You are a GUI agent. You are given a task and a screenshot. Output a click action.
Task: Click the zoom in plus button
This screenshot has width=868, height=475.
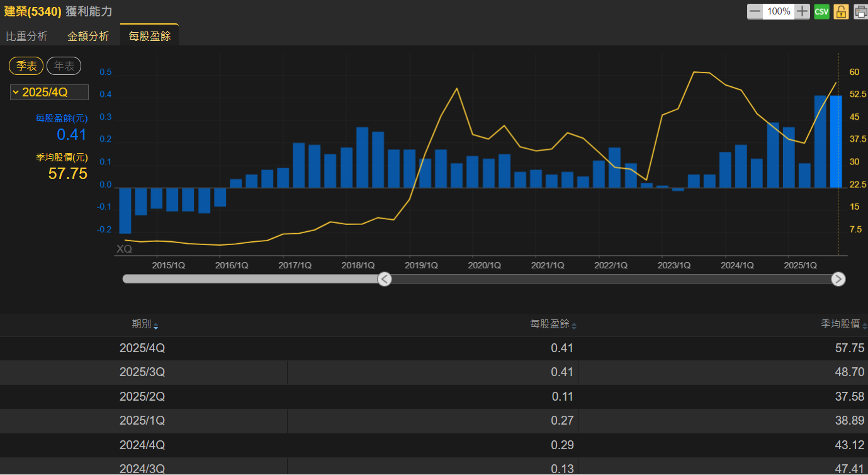point(802,11)
